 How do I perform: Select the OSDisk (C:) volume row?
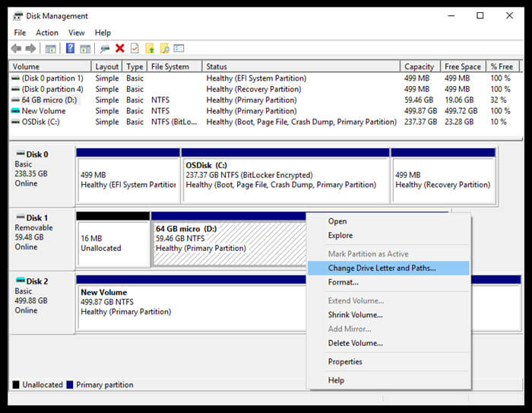[x=266, y=122]
